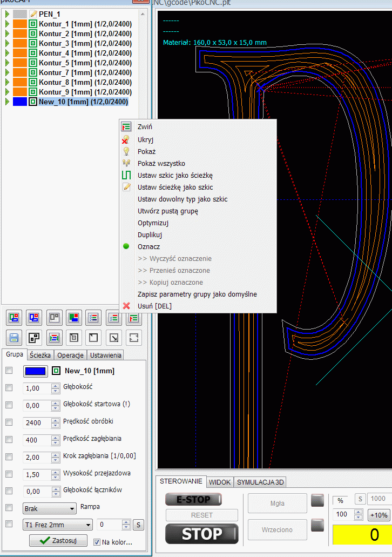The height and width of the screenshot is (557, 392).
Task: Choose Zwiń from the context menu
Action: [198, 127]
